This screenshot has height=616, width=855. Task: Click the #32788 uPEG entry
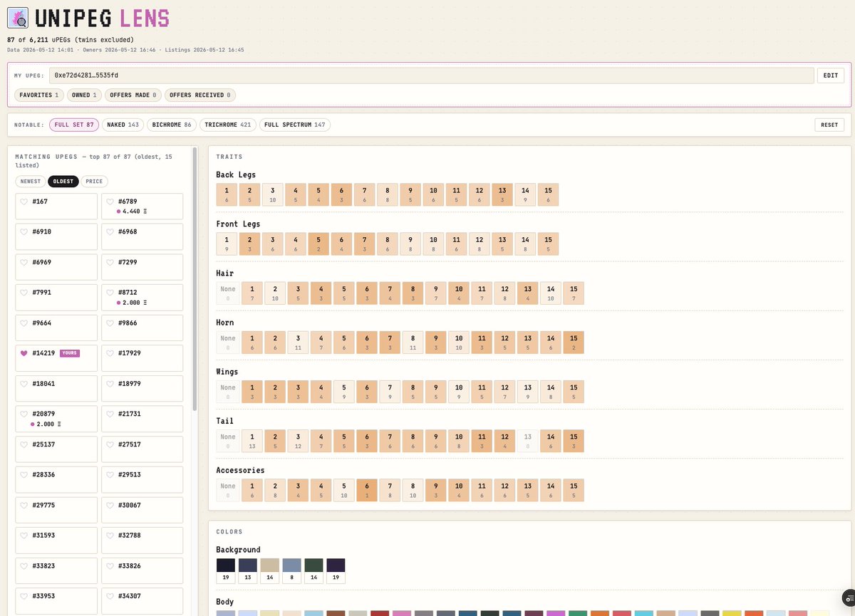(142, 539)
